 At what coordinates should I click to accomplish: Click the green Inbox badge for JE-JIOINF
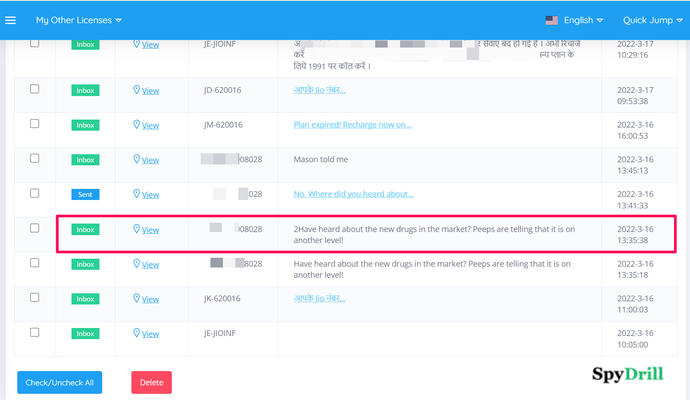pos(85,334)
